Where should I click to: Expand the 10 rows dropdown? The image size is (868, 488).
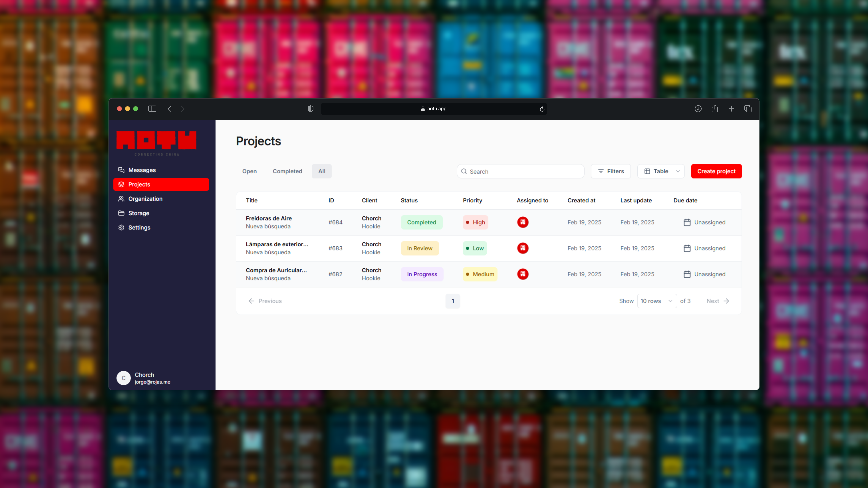(x=657, y=301)
